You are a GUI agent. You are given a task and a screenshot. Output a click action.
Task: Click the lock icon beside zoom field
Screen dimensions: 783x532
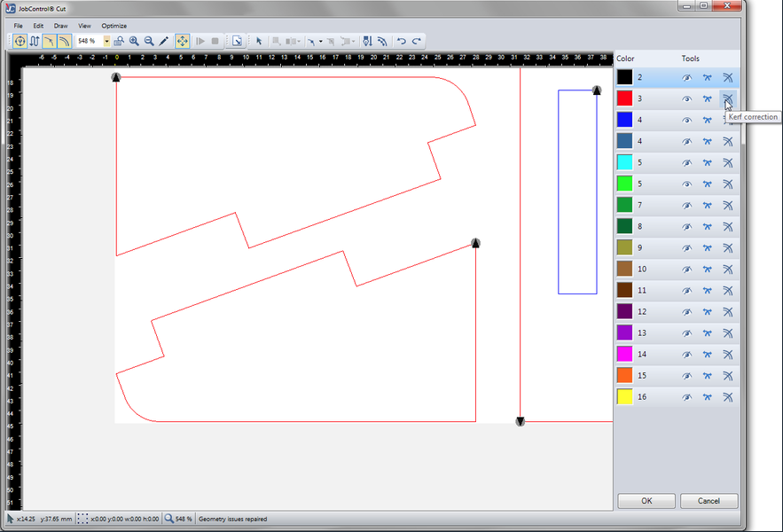click(x=119, y=41)
